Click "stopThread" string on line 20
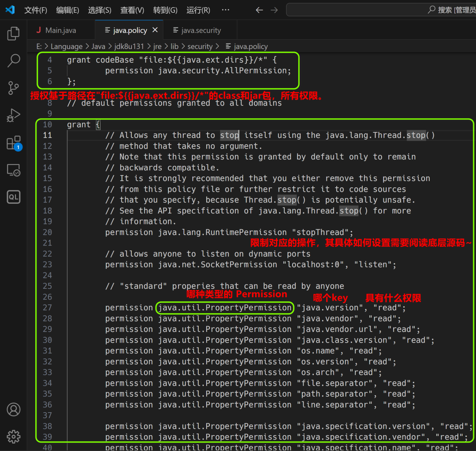The height and width of the screenshot is (451, 476). tap(320, 233)
